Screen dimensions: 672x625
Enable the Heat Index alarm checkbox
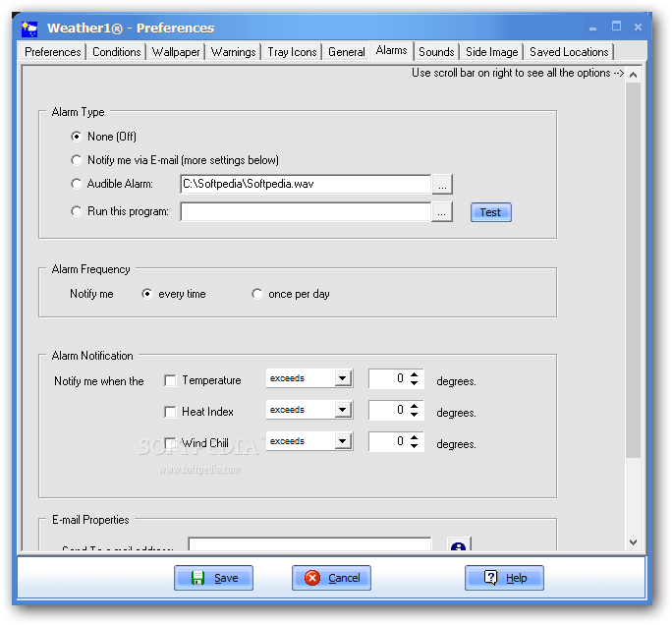(170, 412)
